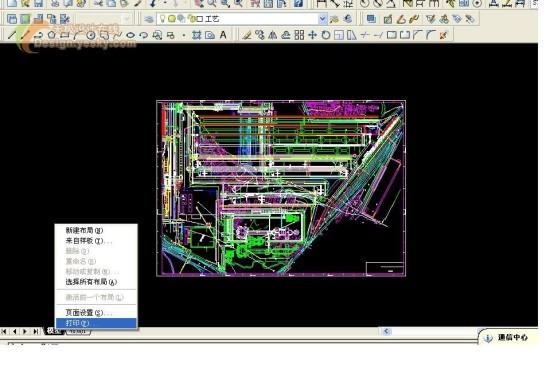The image size is (550, 385).
Task: Toggle the sun freeze icon for layer 工艺
Action: click(172, 19)
